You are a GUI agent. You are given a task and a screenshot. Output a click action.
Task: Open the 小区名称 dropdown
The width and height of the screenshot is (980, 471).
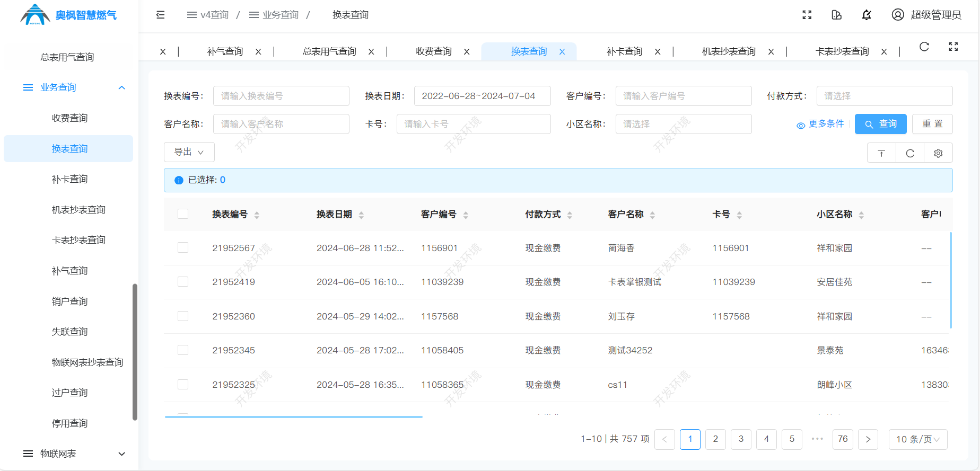pyautogui.click(x=684, y=124)
